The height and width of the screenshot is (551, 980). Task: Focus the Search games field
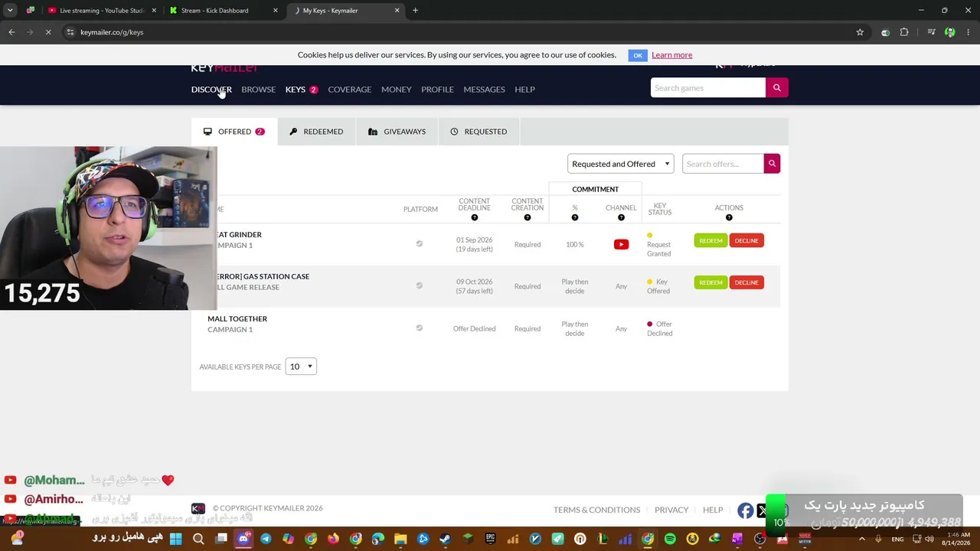[708, 88]
